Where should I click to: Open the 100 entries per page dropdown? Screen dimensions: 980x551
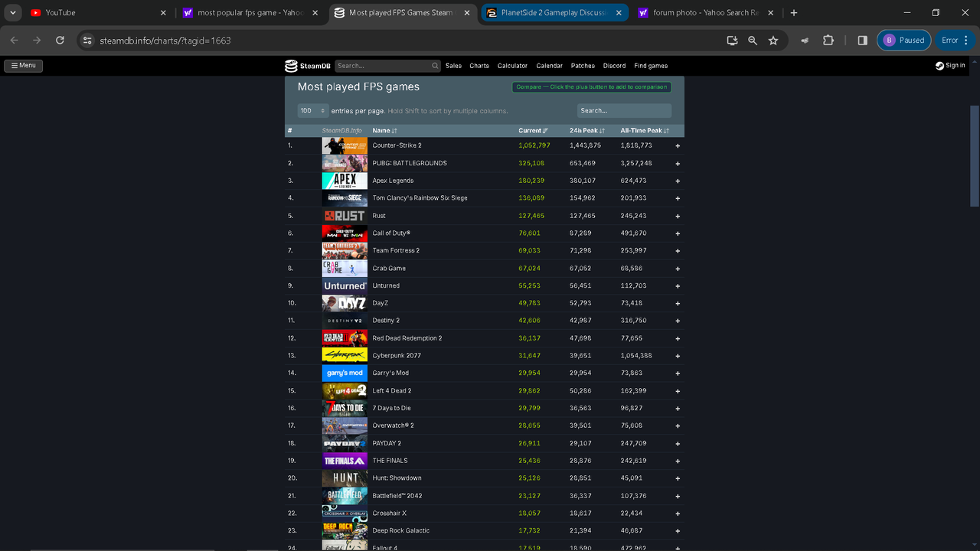click(x=312, y=111)
